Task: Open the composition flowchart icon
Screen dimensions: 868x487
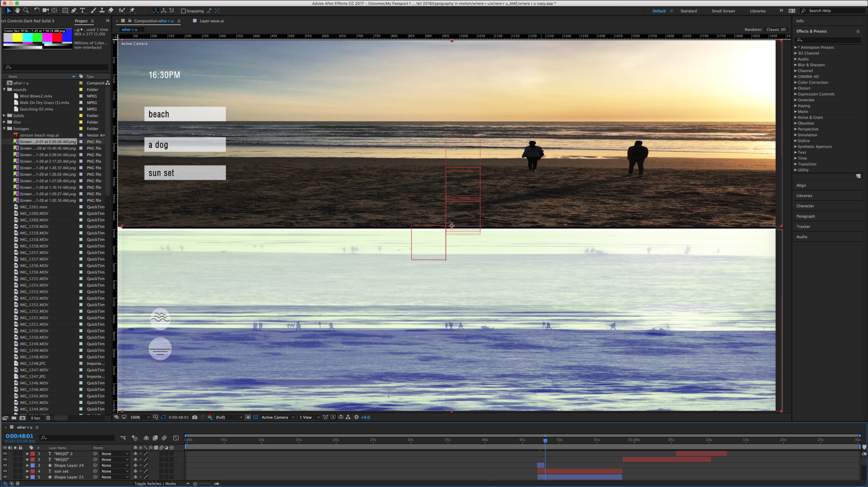Action: (x=348, y=417)
